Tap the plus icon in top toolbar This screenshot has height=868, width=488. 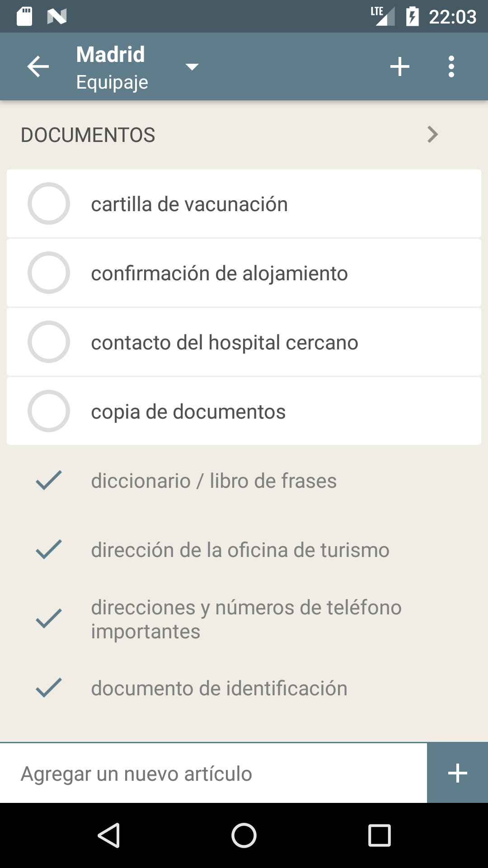point(400,67)
